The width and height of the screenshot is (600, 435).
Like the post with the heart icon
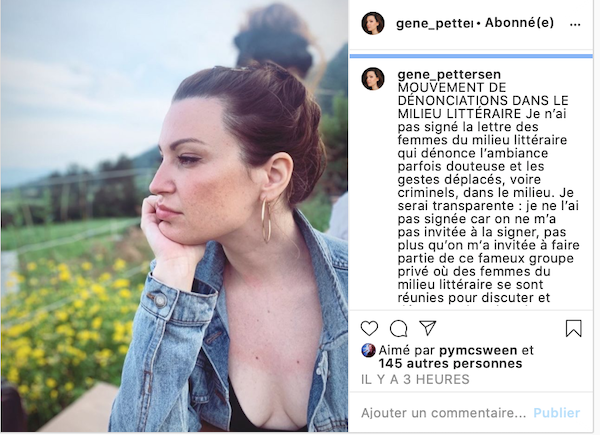coord(369,328)
